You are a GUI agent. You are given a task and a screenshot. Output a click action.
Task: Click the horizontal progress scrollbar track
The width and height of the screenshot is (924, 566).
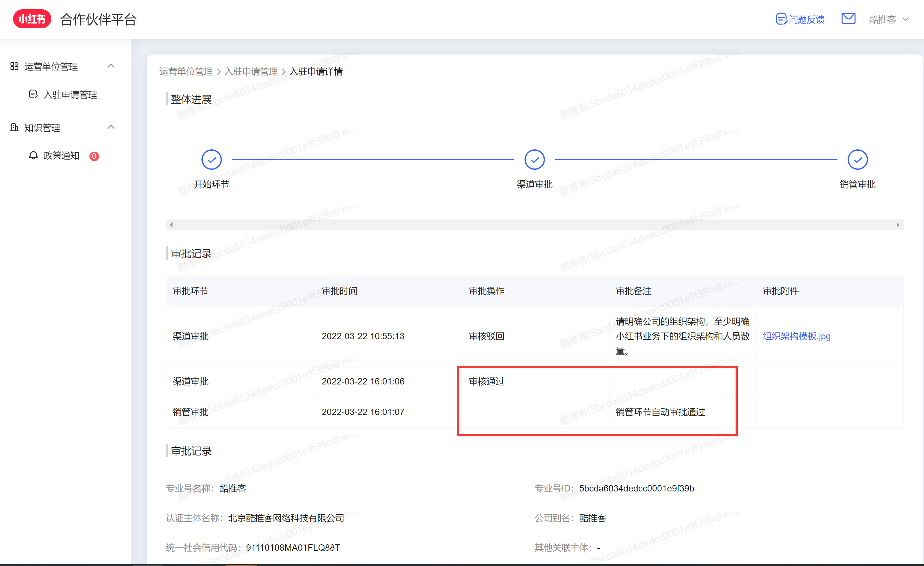pos(534,225)
